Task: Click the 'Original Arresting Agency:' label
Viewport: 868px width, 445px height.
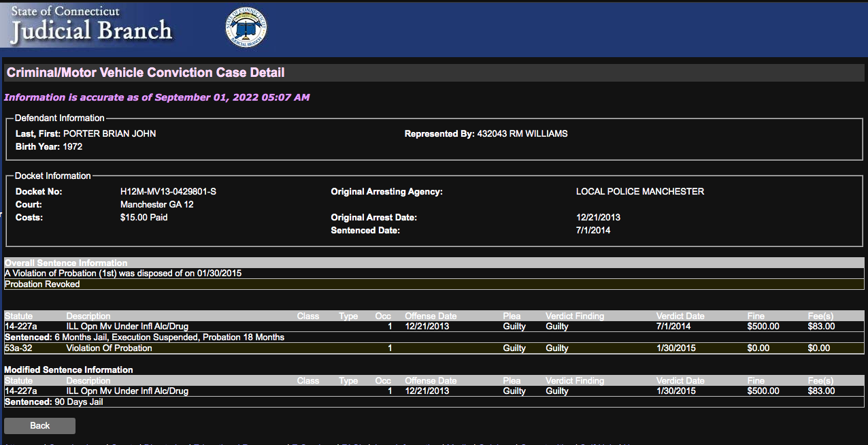Action: 387,192
